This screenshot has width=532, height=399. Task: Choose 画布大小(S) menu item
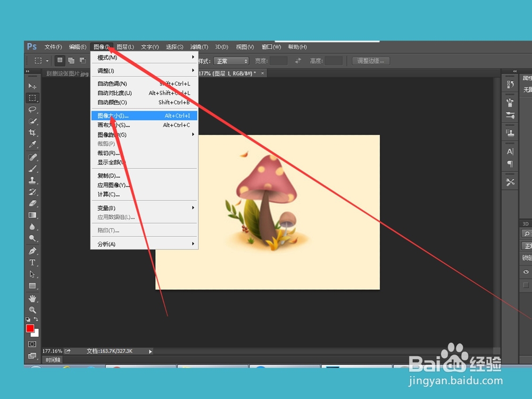click(145, 125)
